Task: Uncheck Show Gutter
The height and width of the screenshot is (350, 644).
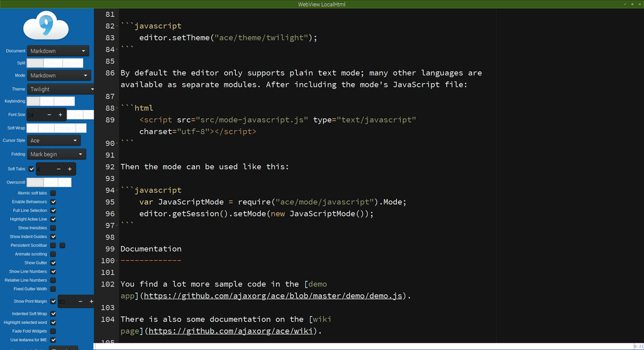Action: click(53, 263)
